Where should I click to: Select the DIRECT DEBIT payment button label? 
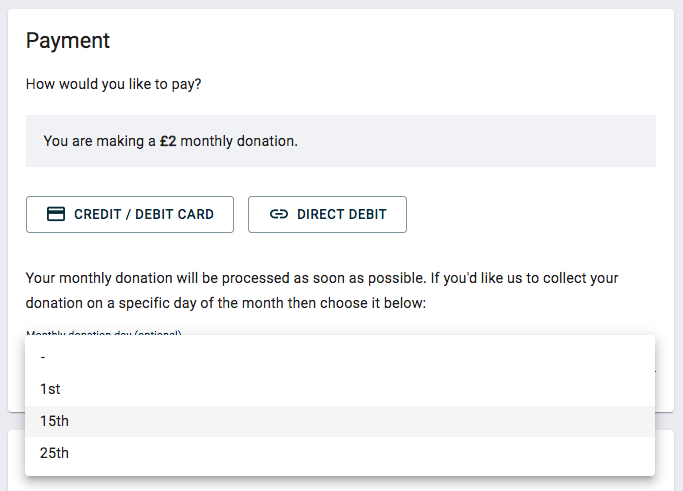342,214
